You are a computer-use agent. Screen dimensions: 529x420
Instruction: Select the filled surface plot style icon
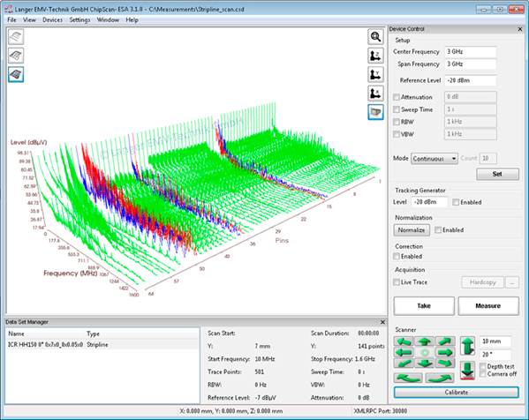[16, 74]
